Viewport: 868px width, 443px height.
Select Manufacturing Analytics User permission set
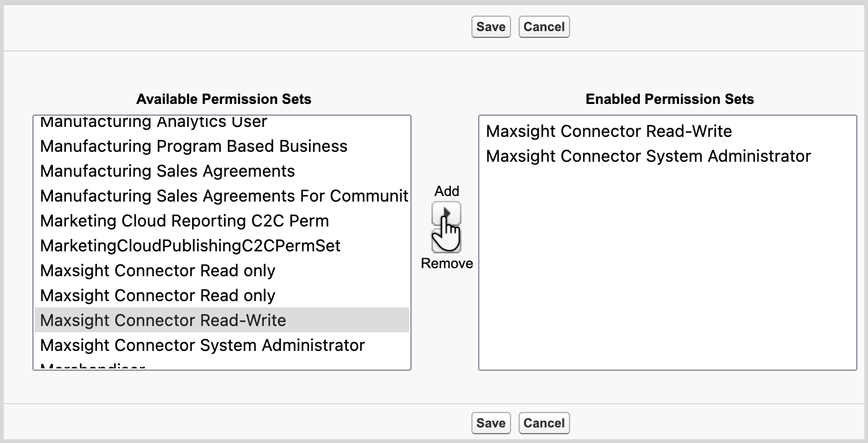click(x=152, y=121)
